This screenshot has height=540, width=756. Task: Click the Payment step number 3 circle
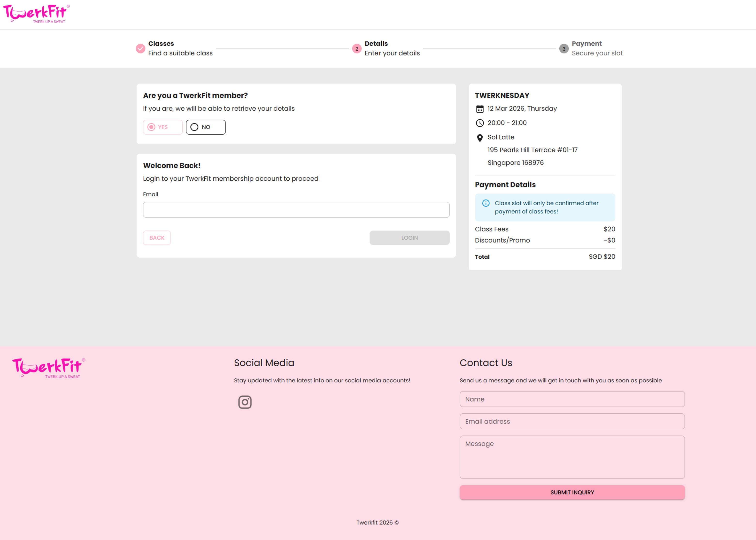click(x=563, y=48)
